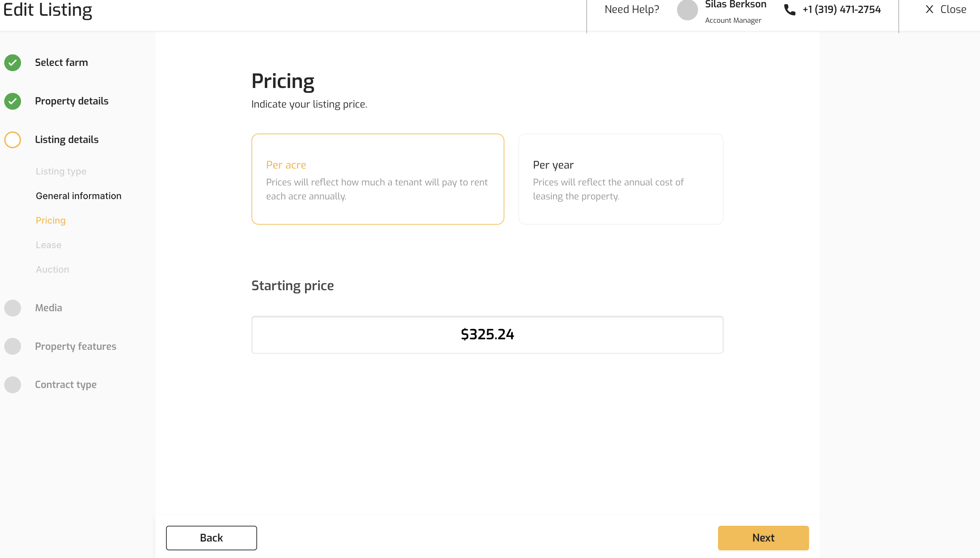Open the Lease sub-step
980x558 pixels.
point(49,245)
